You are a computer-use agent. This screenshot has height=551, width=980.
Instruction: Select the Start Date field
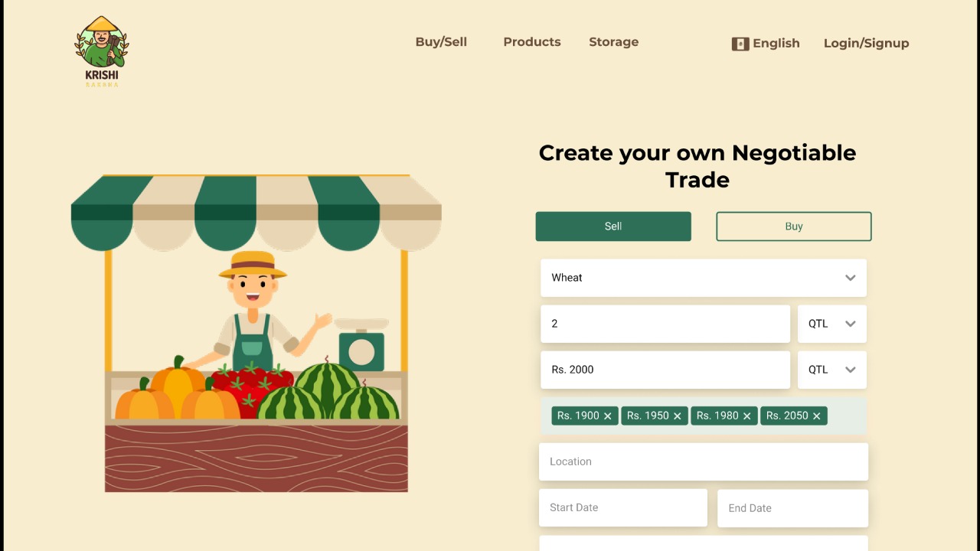tap(623, 507)
